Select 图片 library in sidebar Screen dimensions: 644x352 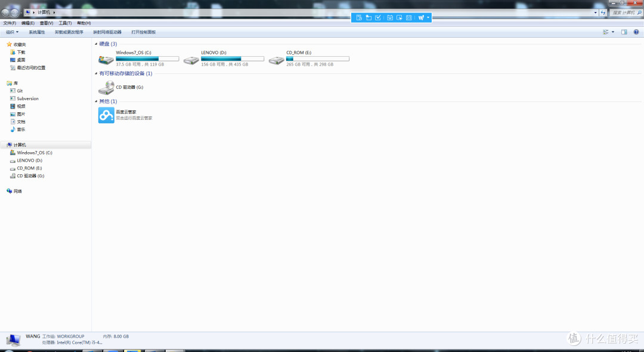pos(21,114)
